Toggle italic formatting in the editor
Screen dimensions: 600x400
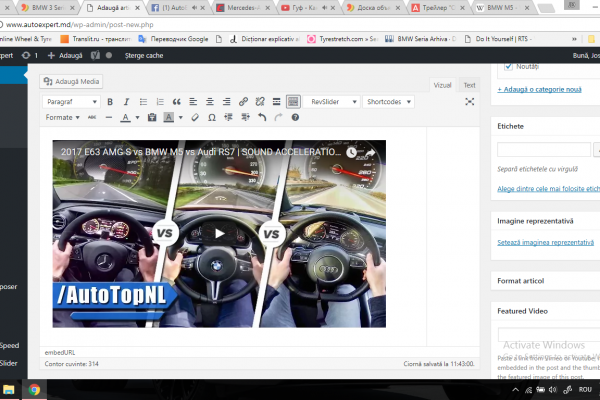point(126,102)
